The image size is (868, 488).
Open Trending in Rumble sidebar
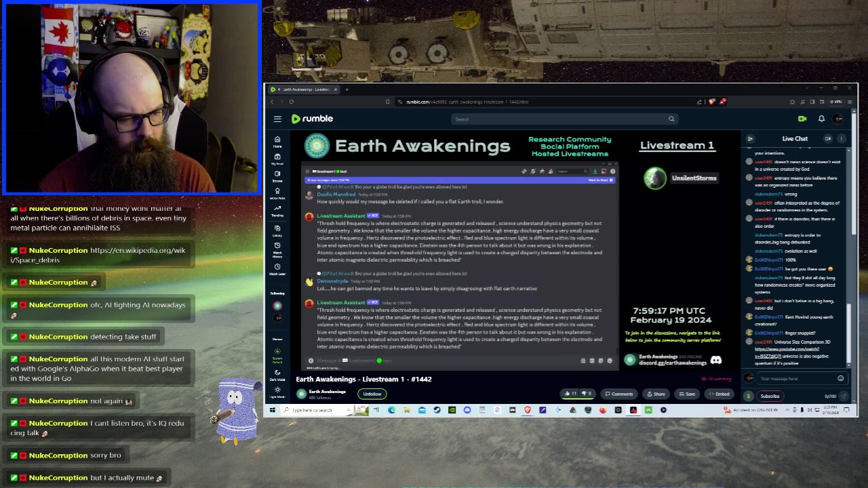click(277, 211)
